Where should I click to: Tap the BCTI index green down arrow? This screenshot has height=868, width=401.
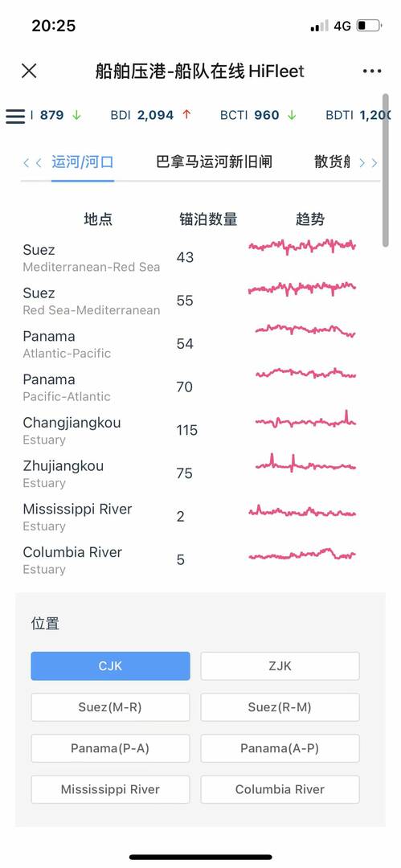coord(292,115)
